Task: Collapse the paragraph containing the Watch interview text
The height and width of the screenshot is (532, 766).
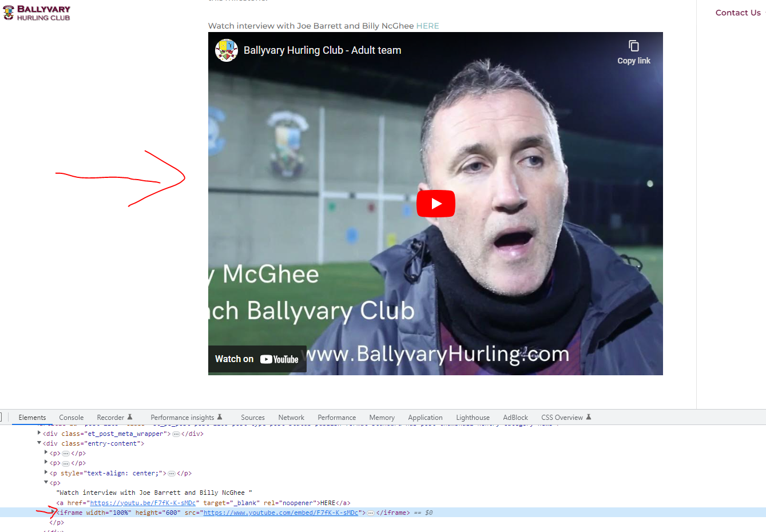Action: 46,482
